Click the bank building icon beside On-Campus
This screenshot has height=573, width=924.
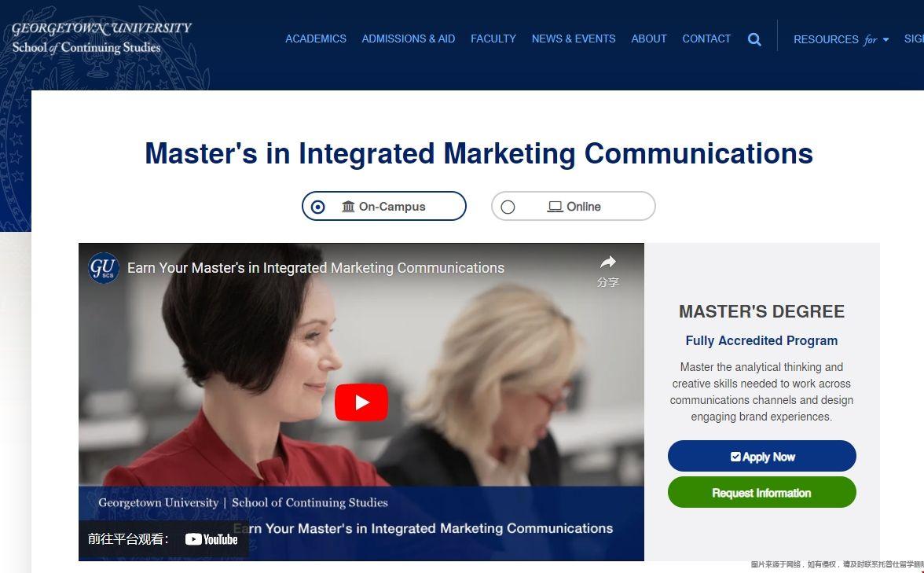pyautogui.click(x=348, y=206)
